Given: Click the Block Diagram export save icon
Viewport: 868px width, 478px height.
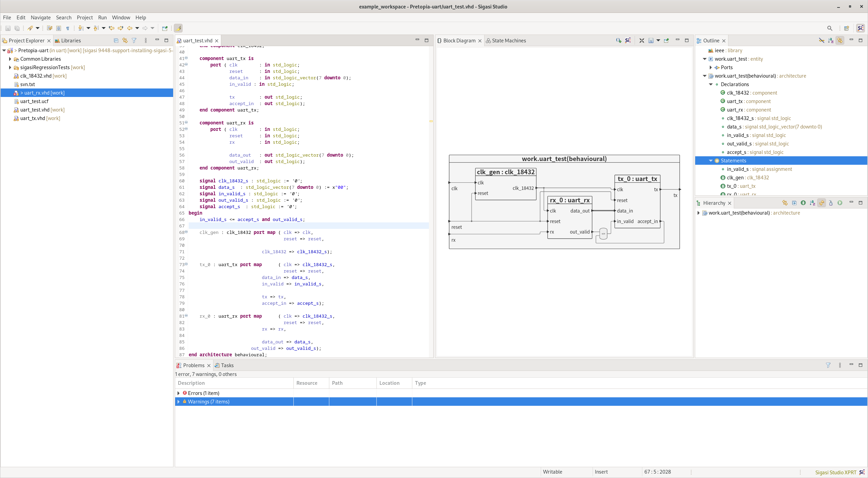Looking at the screenshot, I should [x=651, y=41].
